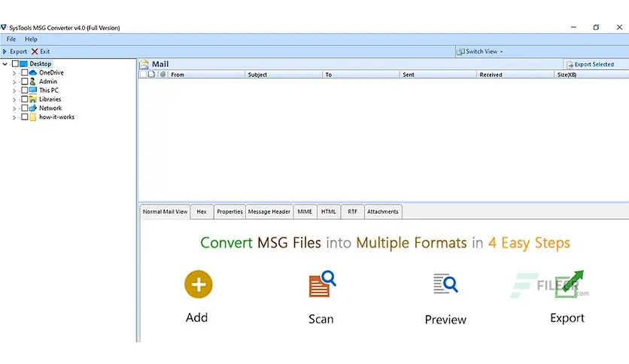
Task: Click the OneDrive cloud icon
Action: pyautogui.click(x=33, y=72)
